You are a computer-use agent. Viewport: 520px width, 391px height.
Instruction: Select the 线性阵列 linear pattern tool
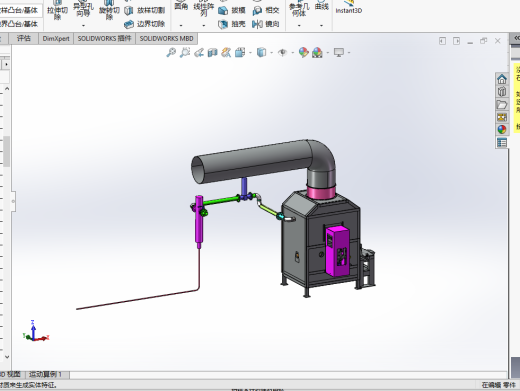point(204,9)
